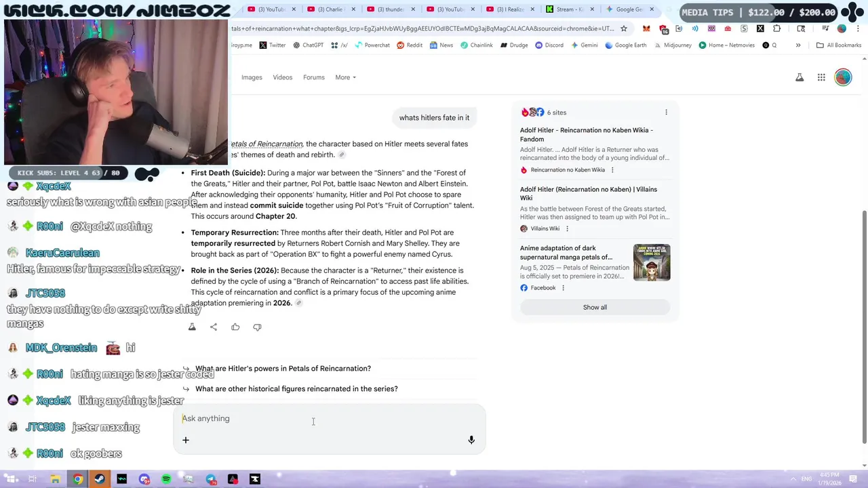Screen dimensions: 868x488
Task: Click the plus icon in Ask anything box
Action: click(x=185, y=440)
